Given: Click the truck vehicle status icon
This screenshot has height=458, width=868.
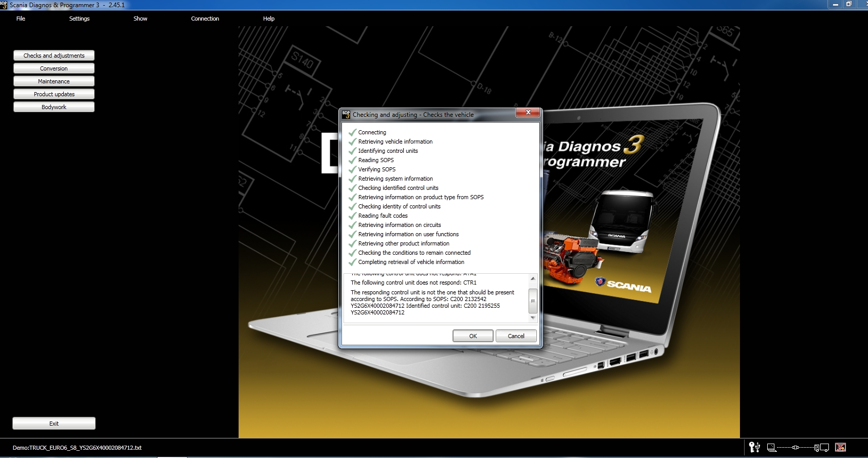Looking at the screenshot, I should tap(822, 448).
